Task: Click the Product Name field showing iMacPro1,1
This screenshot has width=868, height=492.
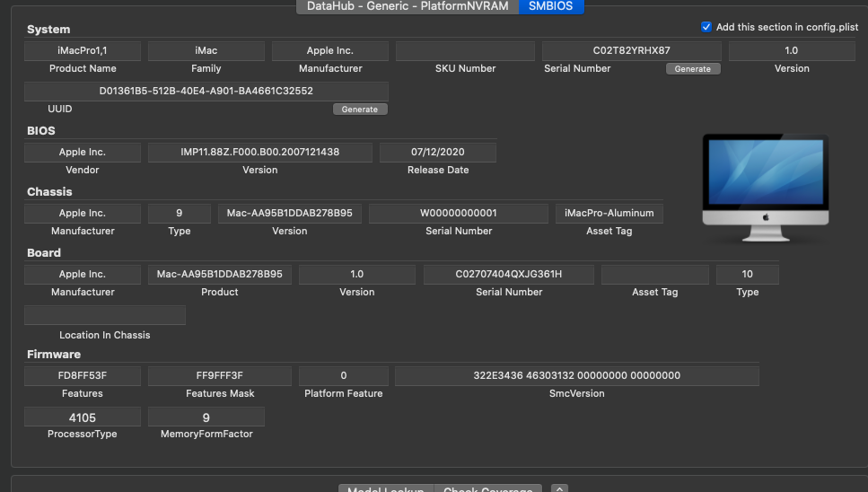Action: tap(83, 51)
